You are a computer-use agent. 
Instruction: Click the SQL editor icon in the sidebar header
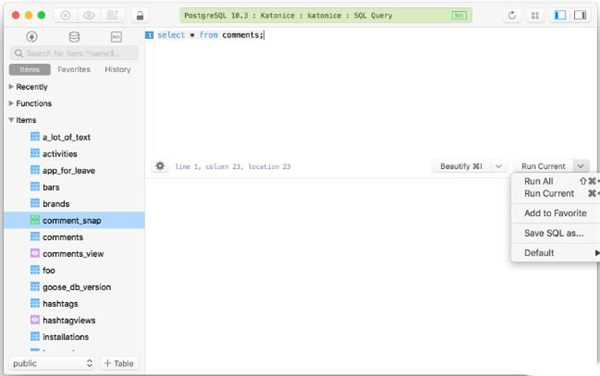click(116, 37)
